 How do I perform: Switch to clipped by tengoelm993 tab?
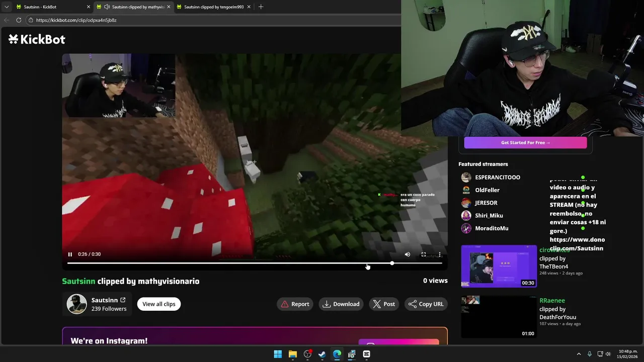pyautogui.click(x=214, y=7)
